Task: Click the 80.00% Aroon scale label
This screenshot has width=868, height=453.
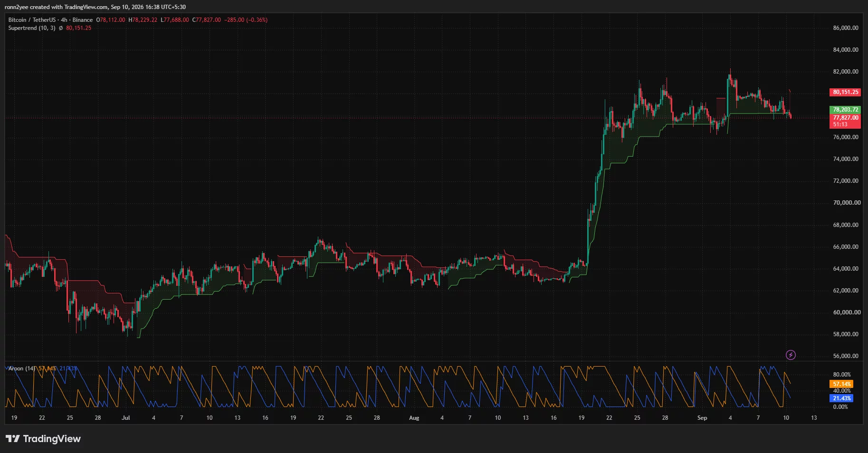Action: tap(842, 375)
